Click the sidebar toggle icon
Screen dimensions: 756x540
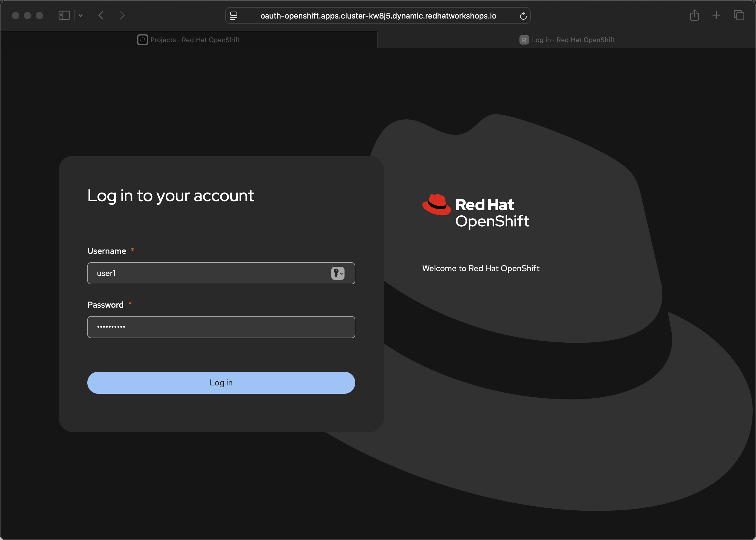64,15
